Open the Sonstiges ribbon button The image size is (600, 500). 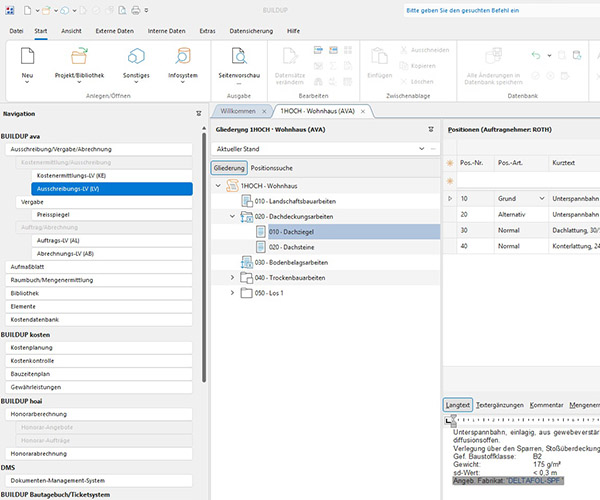pos(136,64)
